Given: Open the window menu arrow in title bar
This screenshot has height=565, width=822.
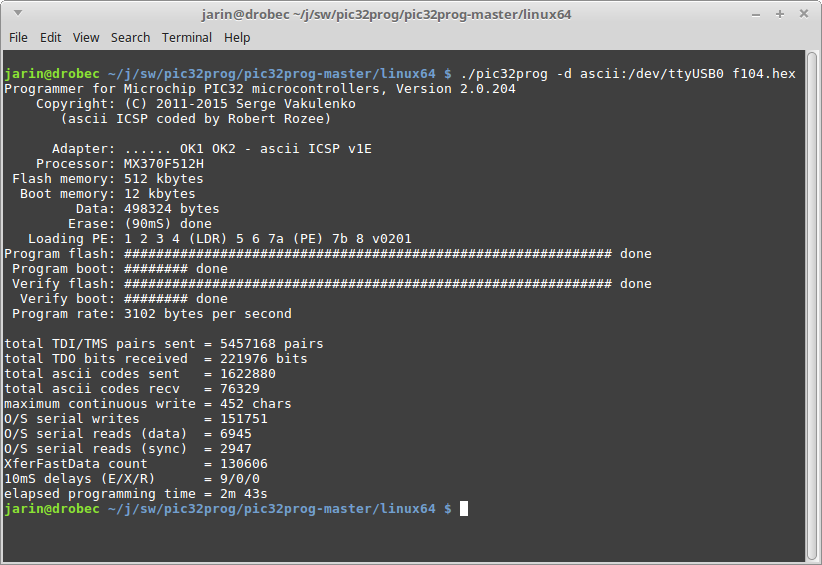Looking at the screenshot, I should pos(18,13).
